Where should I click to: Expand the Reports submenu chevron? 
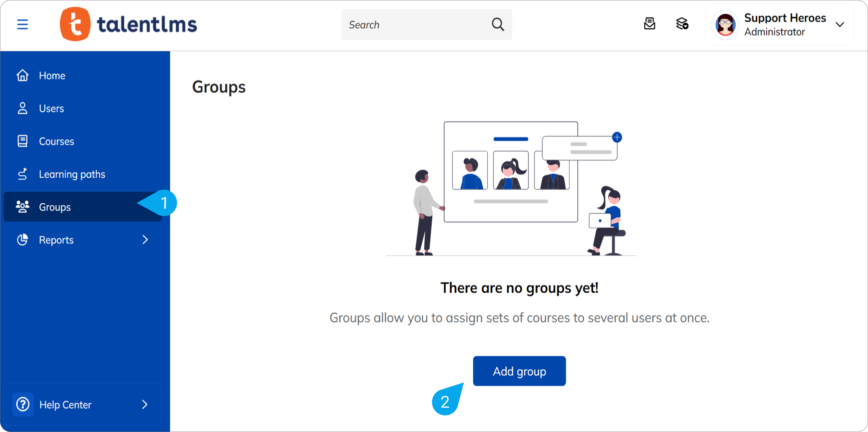[145, 240]
